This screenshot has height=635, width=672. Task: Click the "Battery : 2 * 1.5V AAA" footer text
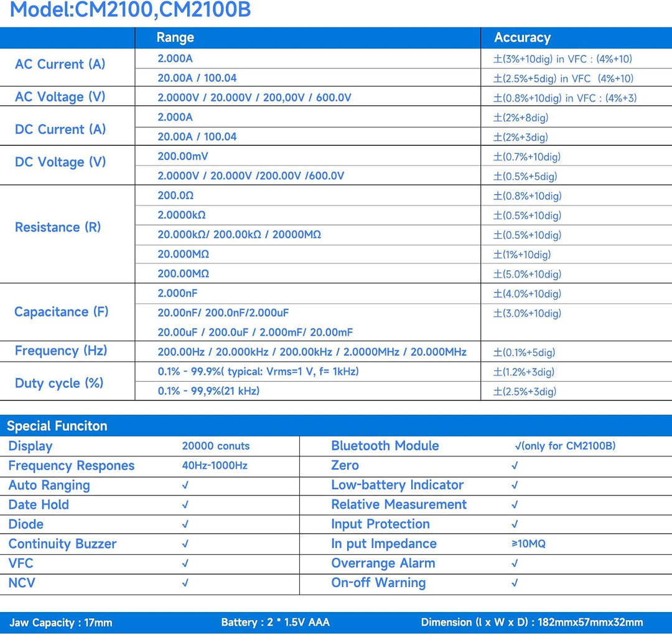(x=276, y=623)
